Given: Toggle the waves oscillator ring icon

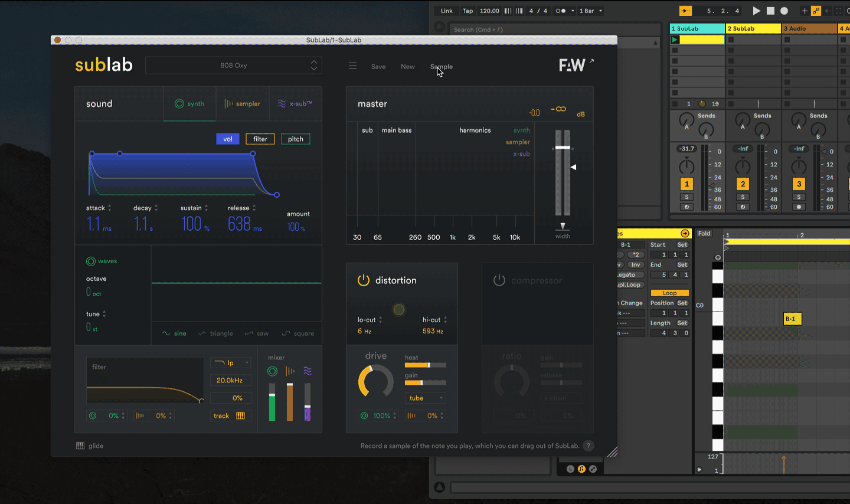Looking at the screenshot, I should (x=91, y=261).
